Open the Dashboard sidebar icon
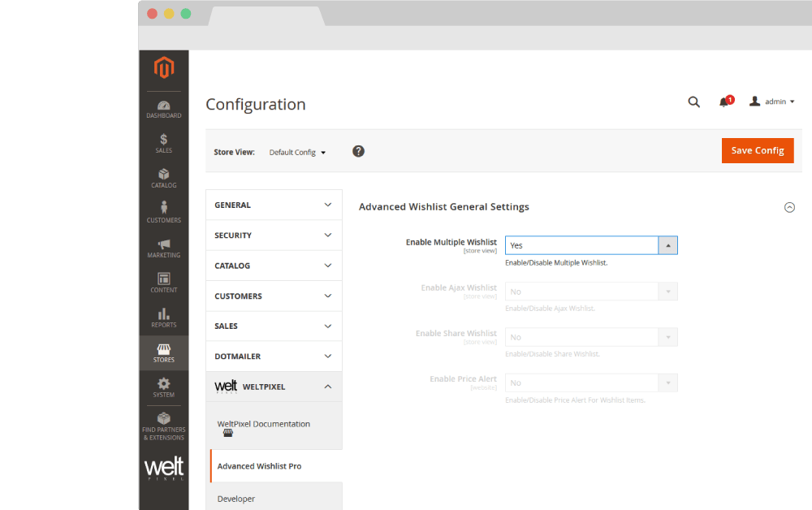 point(164,109)
